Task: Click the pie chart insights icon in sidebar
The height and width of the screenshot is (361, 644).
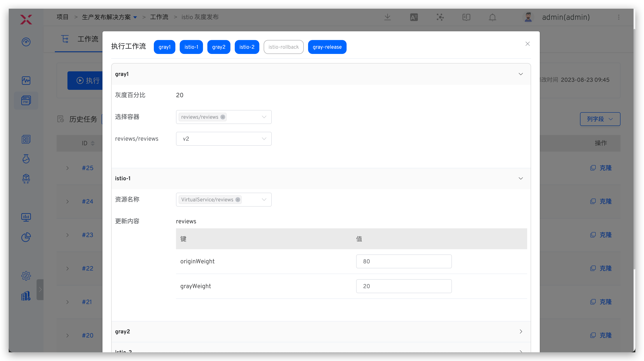Action: pyautogui.click(x=26, y=237)
